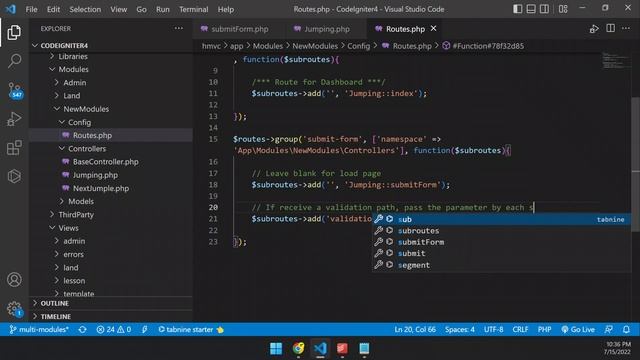Click the Explorer more actions ellipsis
This screenshot has width=640, height=360.
click(x=179, y=29)
